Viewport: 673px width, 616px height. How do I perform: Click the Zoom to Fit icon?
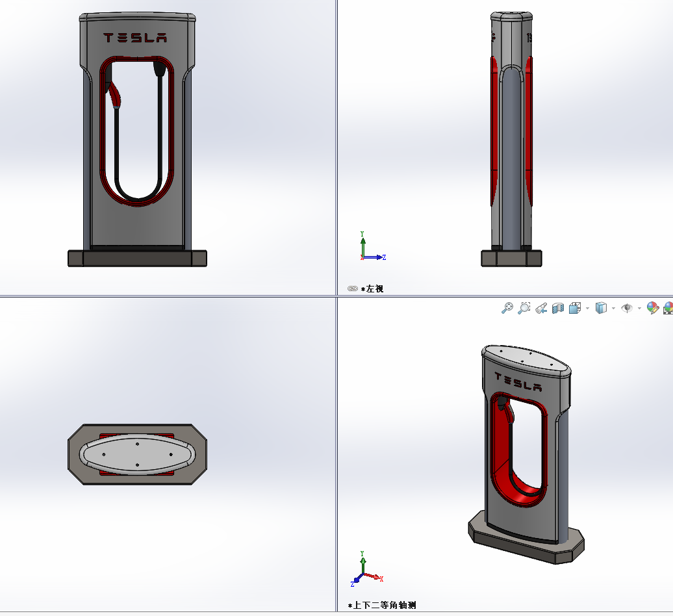[507, 308]
